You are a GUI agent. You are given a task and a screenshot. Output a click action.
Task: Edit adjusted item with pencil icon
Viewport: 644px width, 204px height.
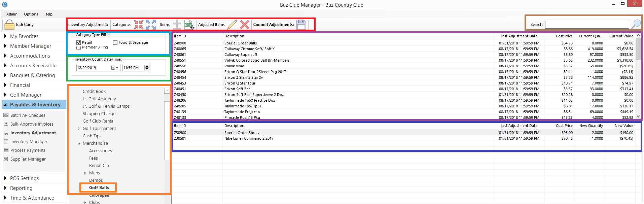(x=232, y=25)
